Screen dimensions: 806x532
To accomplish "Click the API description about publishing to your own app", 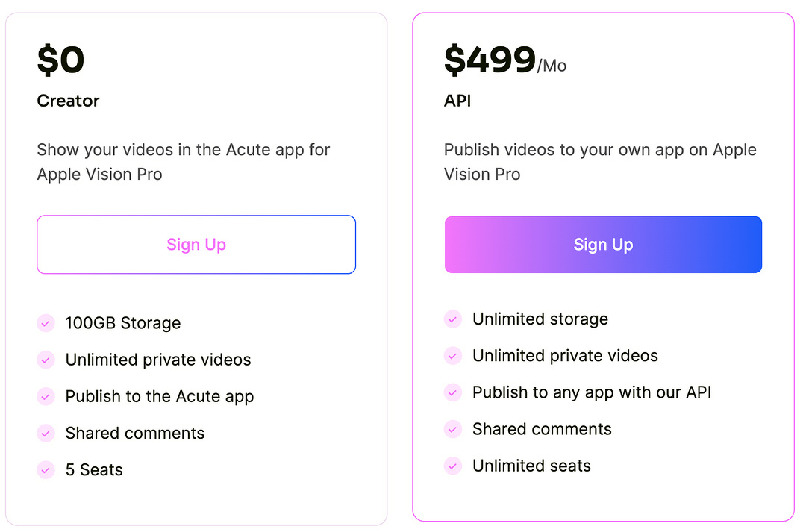I will tap(600, 162).
